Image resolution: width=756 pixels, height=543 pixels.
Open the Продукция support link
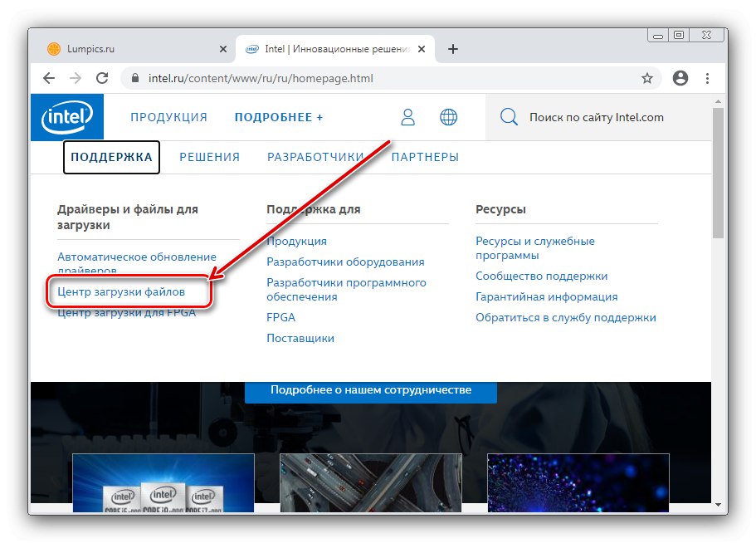(296, 241)
